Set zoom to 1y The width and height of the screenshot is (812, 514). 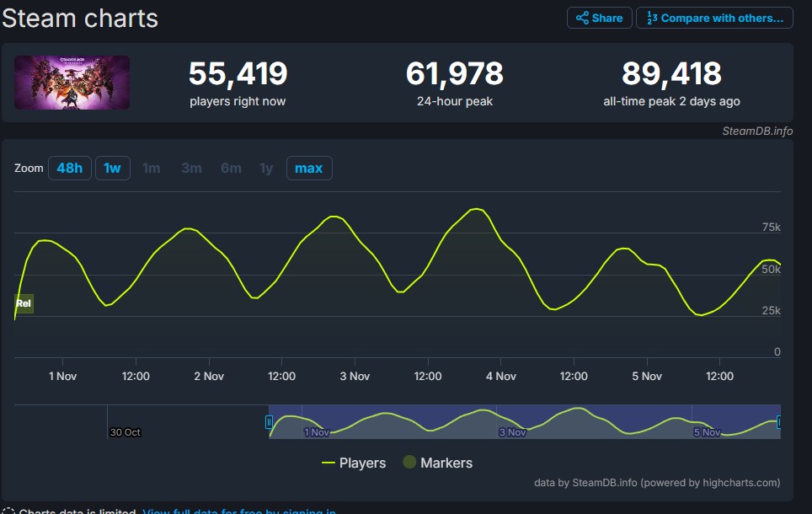[266, 168]
